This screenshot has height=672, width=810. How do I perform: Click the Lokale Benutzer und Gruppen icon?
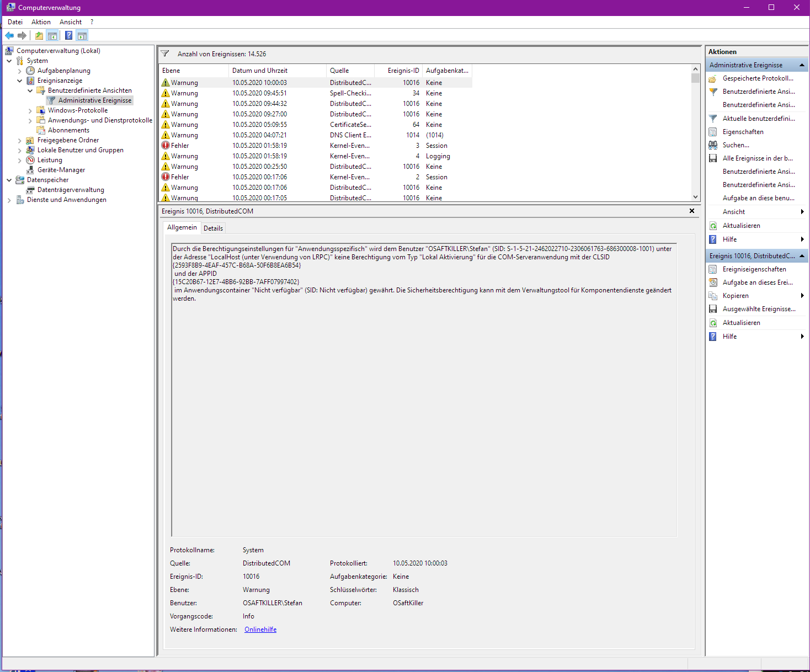click(x=30, y=150)
